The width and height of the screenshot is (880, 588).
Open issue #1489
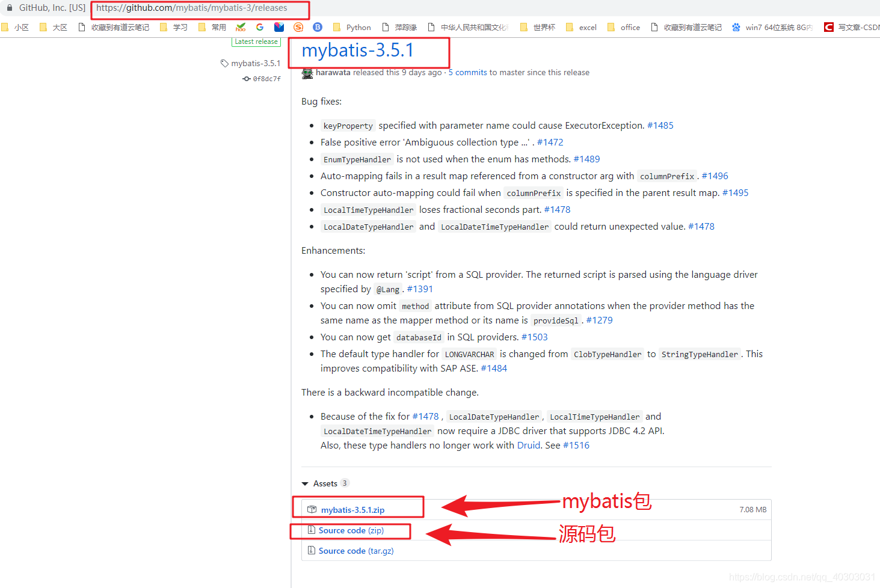(587, 159)
